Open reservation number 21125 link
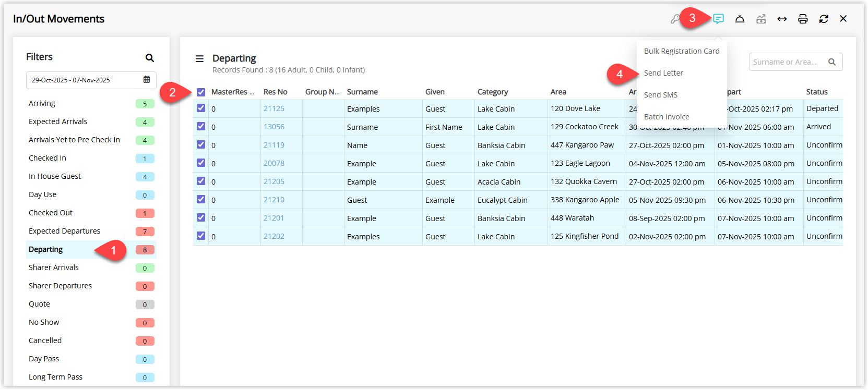This screenshot has height=390, width=868. point(274,108)
